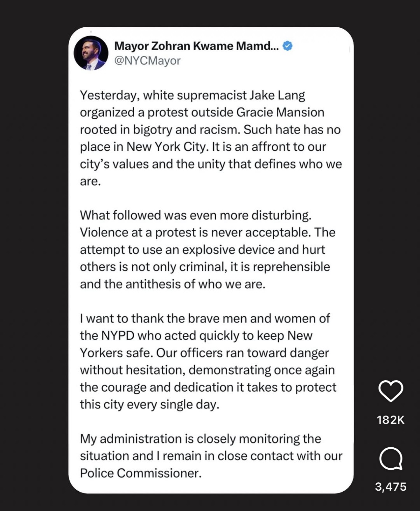The height and width of the screenshot is (511, 420).
Task: Click the display name "Mayor Zohran Kwame Mamd..."
Action: (x=196, y=46)
